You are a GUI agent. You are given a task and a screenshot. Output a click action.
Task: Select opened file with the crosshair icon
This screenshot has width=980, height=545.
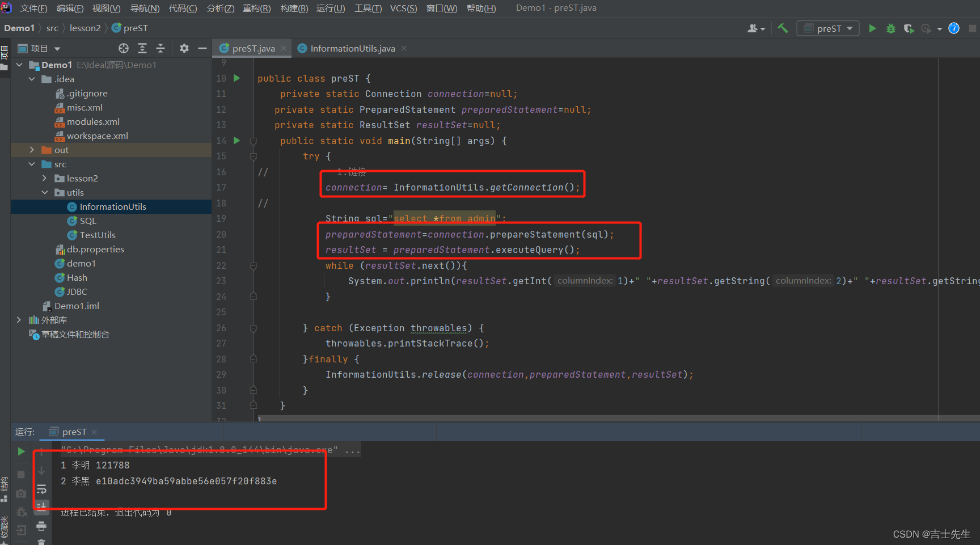(x=124, y=48)
